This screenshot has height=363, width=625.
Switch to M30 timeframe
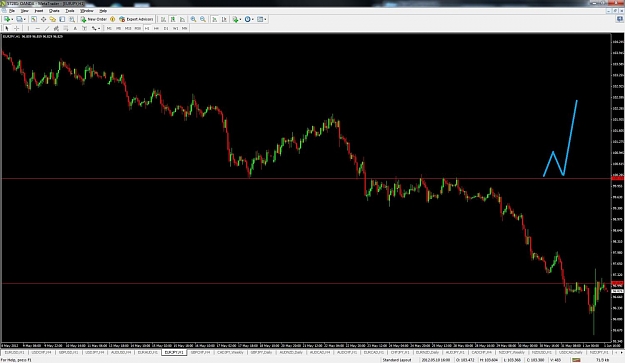(138, 28)
